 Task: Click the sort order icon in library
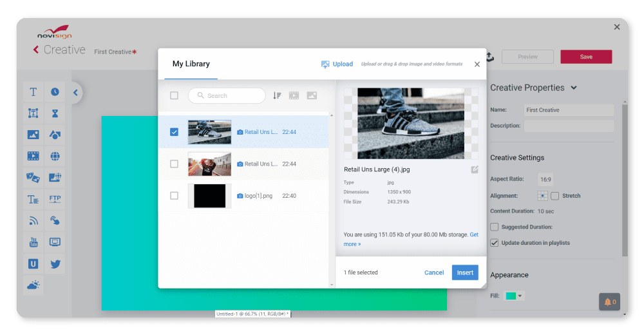click(277, 95)
